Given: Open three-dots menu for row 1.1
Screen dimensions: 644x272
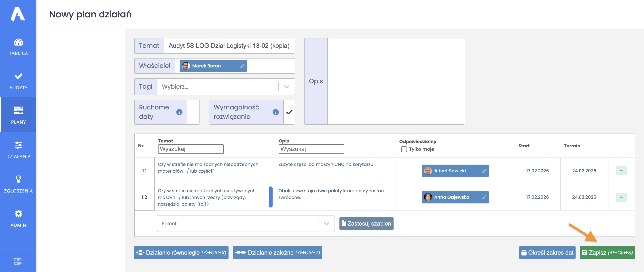Looking at the screenshot, I should (x=621, y=171).
